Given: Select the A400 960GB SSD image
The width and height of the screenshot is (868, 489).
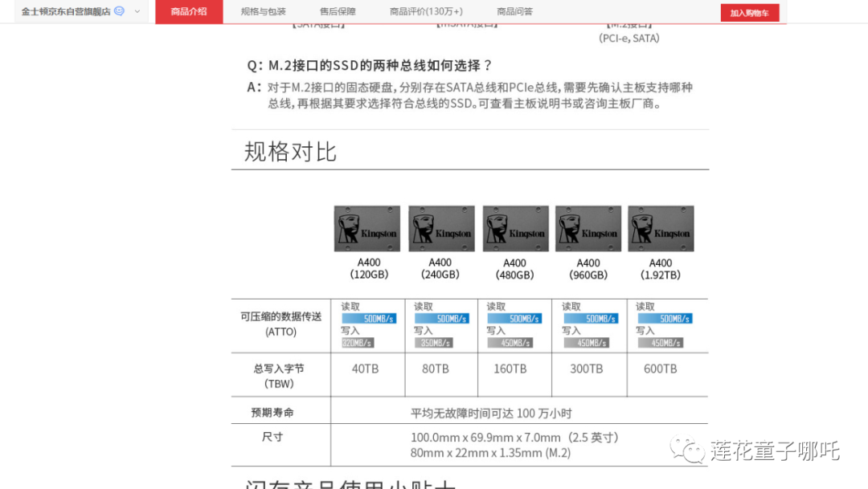Looking at the screenshot, I should [x=588, y=229].
